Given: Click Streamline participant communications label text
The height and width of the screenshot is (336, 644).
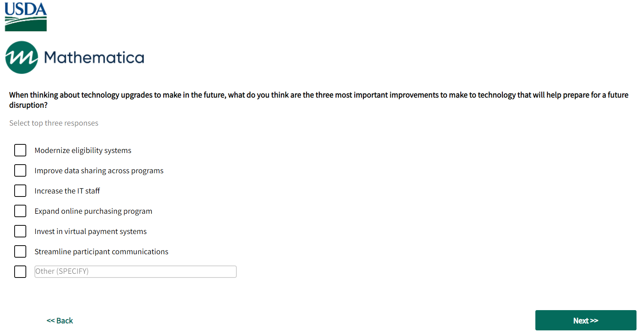Looking at the screenshot, I should pos(101,252).
